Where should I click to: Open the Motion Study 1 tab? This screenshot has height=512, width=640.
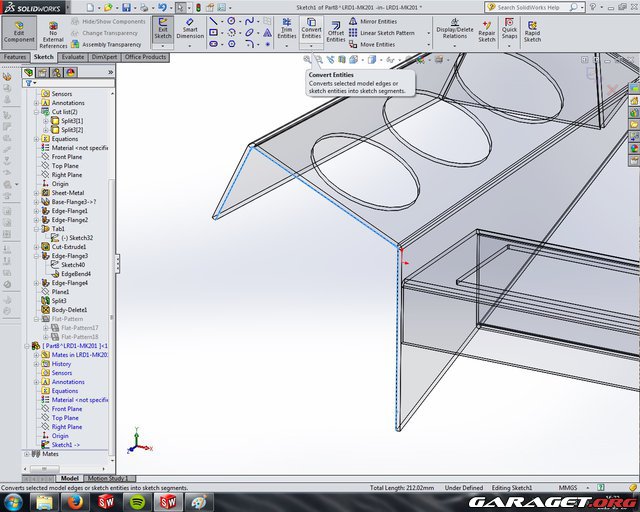[105, 478]
